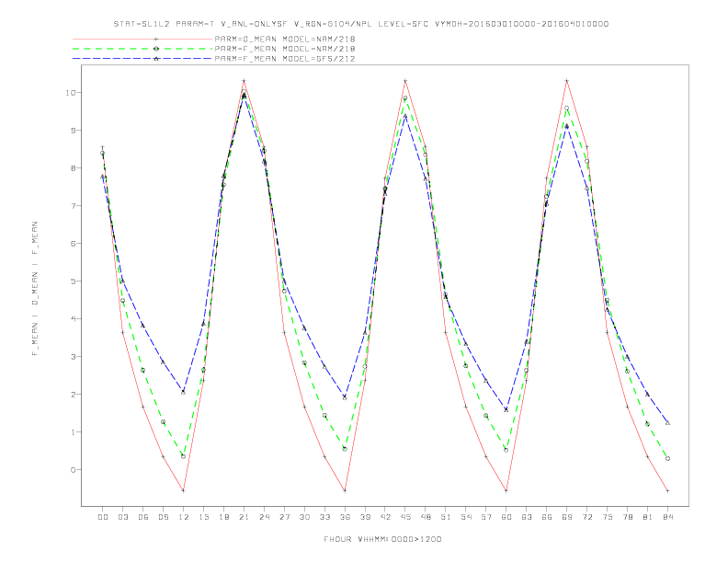The height and width of the screenshot is (563, 728).
Task: Click x-axis forecast hour label 63
Action: (527, 517)
